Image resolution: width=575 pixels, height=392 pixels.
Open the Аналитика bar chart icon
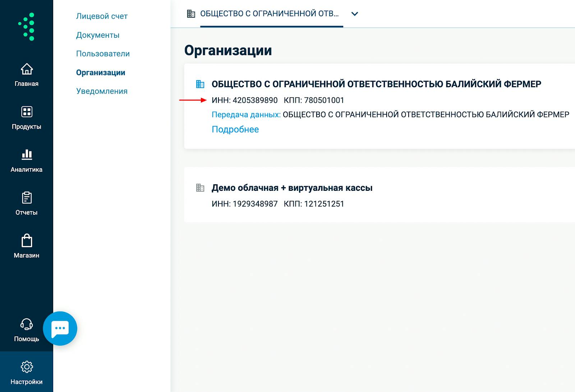[27, 155]
